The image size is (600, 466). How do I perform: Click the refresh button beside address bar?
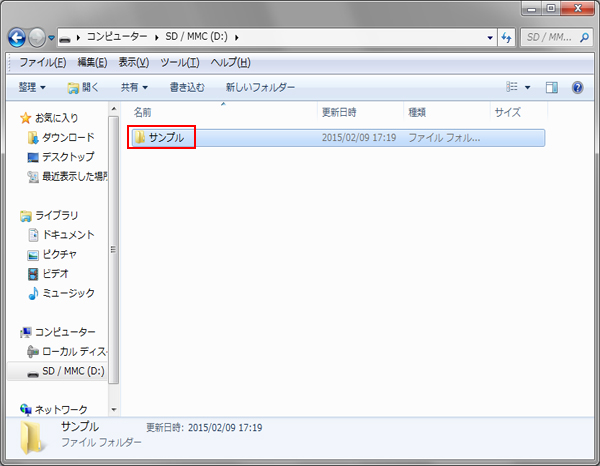coord(506,38)
